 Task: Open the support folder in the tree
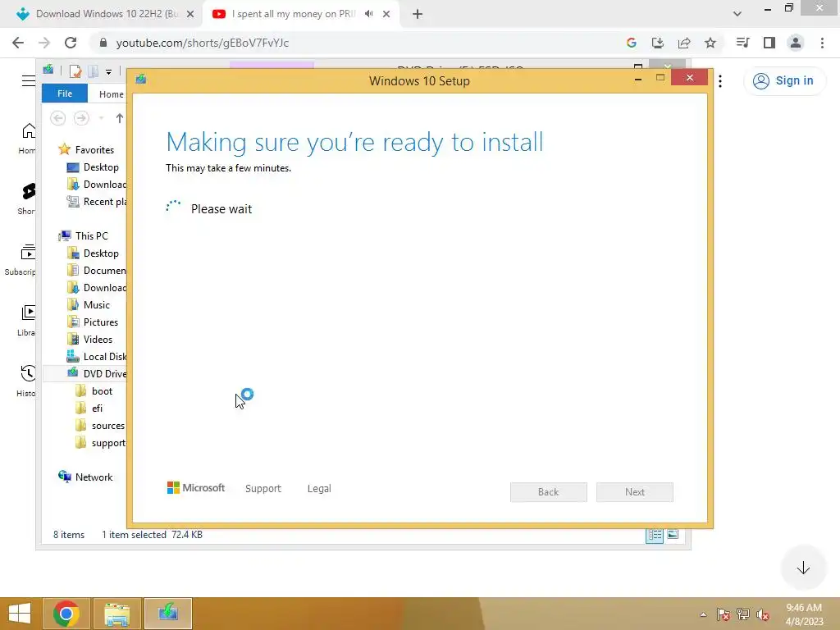(x=101, y=443)
